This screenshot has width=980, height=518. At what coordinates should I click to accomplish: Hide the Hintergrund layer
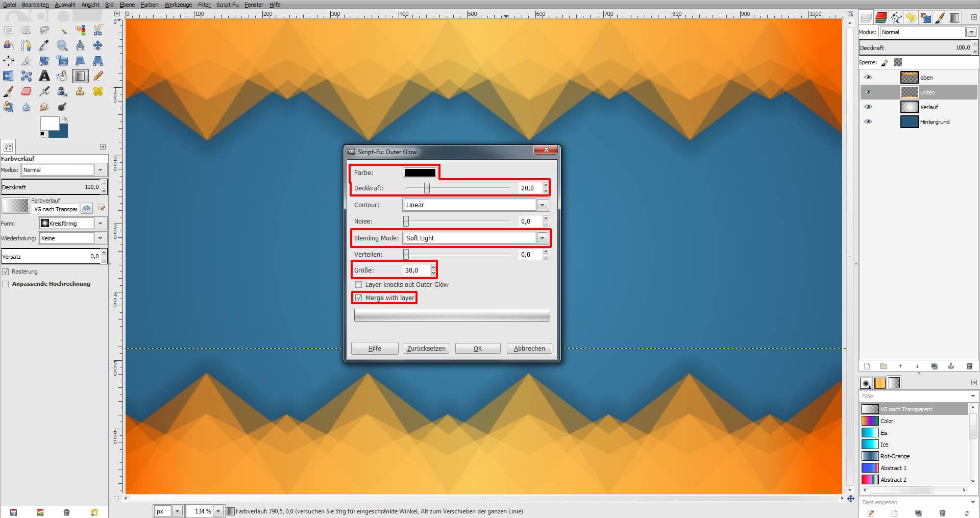[x=868, y=121]
